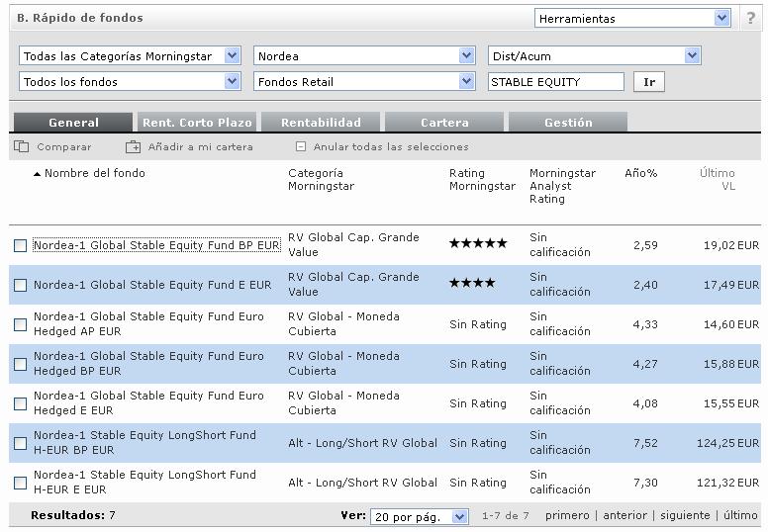Switch to the Rentabilidad tab
Image resolution: width=768 pixels, height=532 pixels.
(x=321, y=123)
